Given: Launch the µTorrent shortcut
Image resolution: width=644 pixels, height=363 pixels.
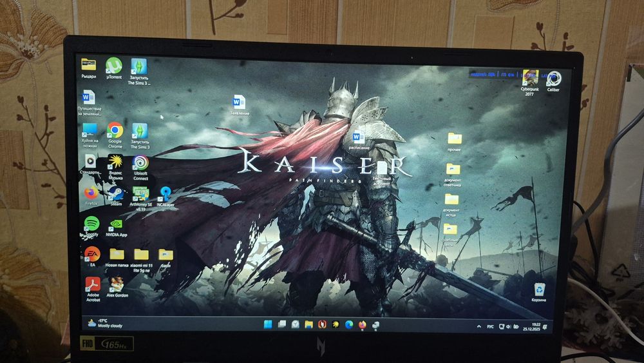Looking at the screenshot, I should (114, 68).
